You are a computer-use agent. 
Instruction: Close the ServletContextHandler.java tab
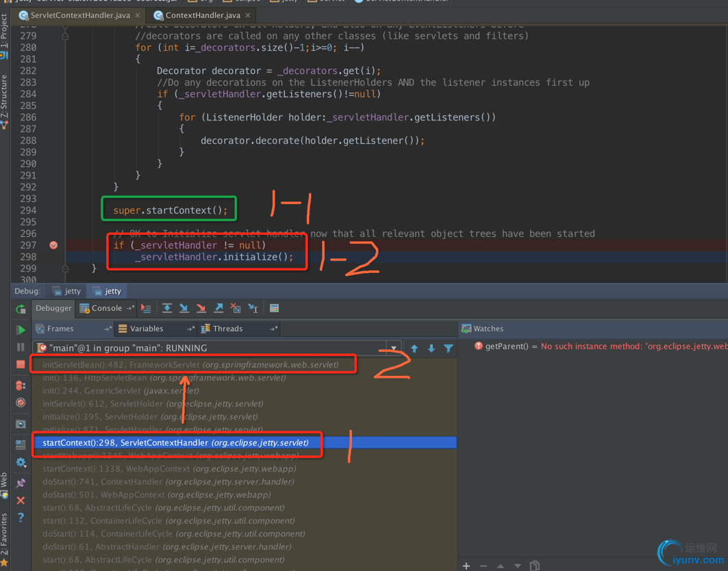pos(138,15)
